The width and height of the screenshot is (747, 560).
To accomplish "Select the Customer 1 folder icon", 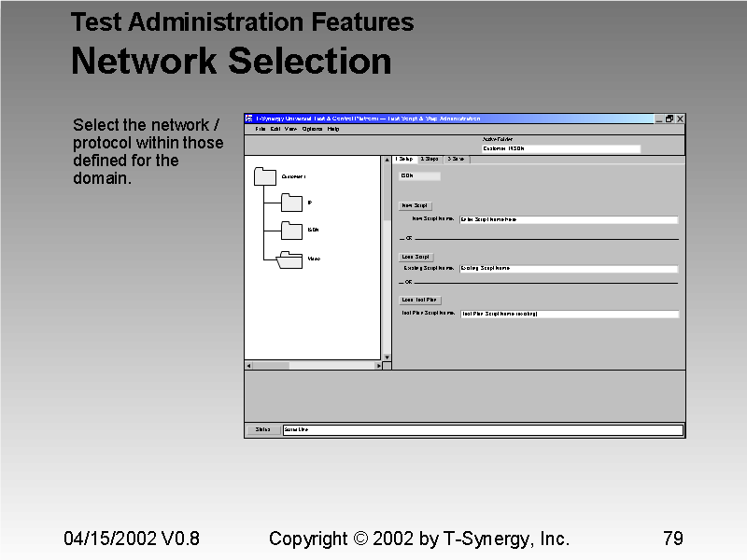I will [x=265, y=177].
